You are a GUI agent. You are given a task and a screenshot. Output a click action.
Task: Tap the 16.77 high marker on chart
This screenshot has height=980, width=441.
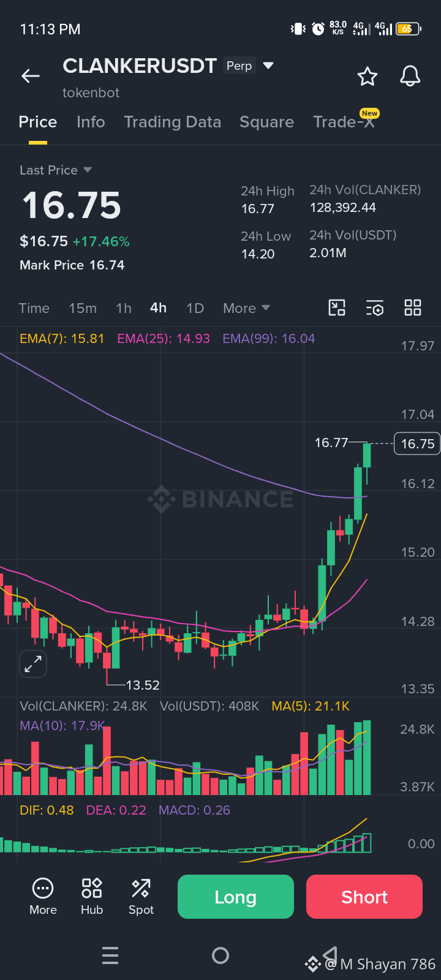coord(331,442)
